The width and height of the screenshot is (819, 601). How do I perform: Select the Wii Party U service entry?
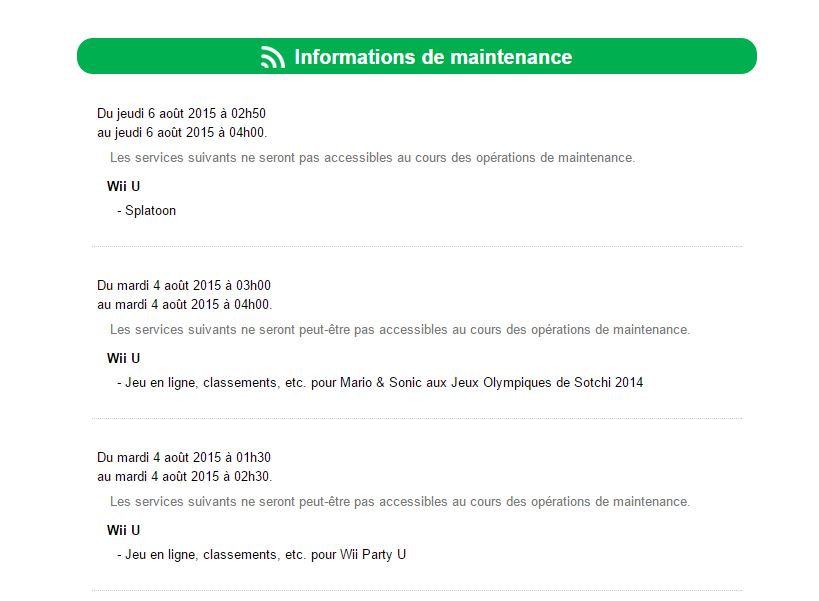(262, 555)
